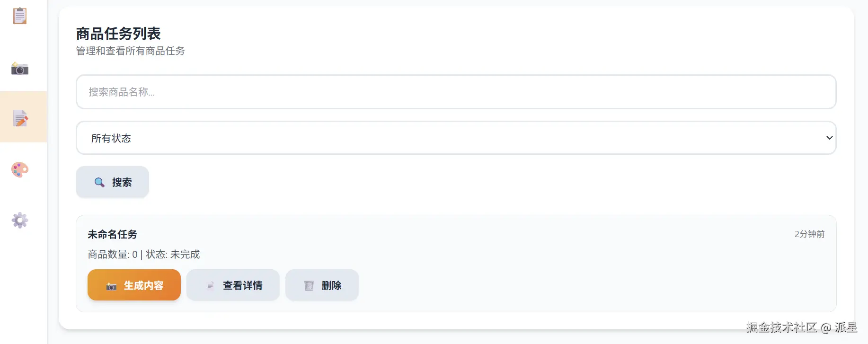The image size is (868, 344).
Task: Click the 2分钟前 timestamp
Action: tap(809, 234)
